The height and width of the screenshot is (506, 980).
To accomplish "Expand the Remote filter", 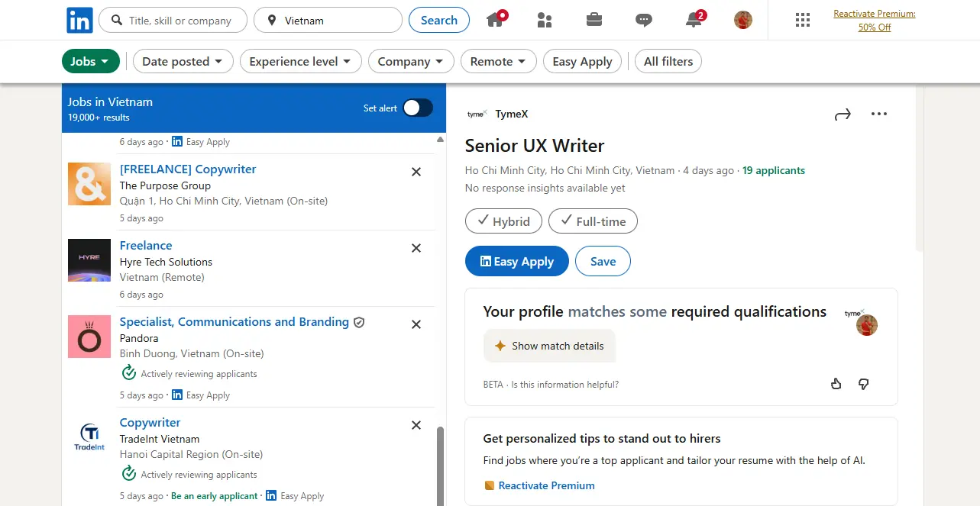I will pyautogui.click(x=499, y=61).
